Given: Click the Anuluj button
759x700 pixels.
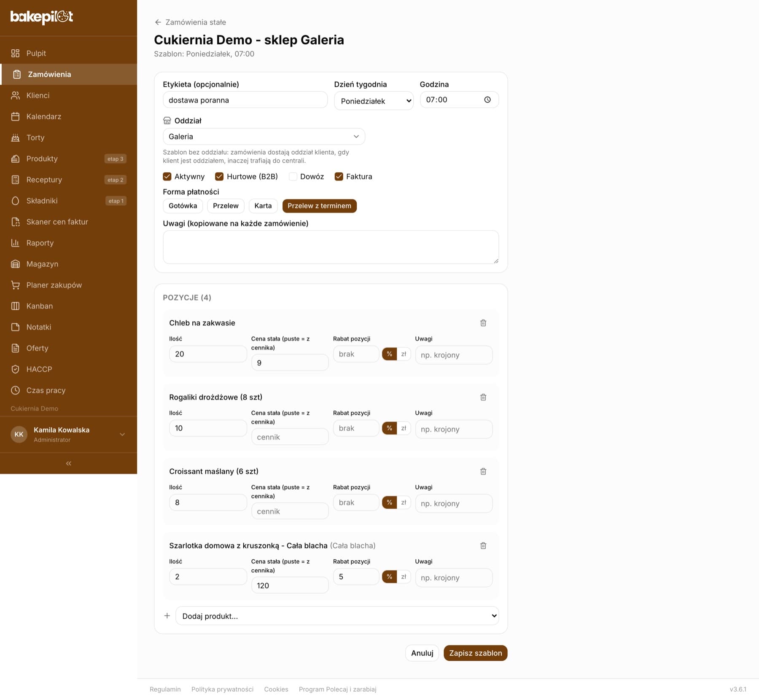Looking at the screenshot, I should [422, 653].
